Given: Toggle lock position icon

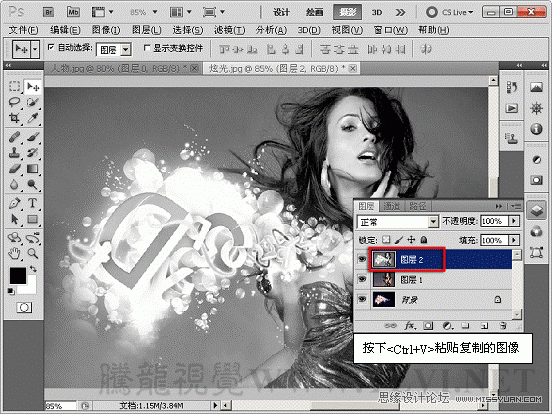Looking at the screenshot, I should (x=411, y=240).
